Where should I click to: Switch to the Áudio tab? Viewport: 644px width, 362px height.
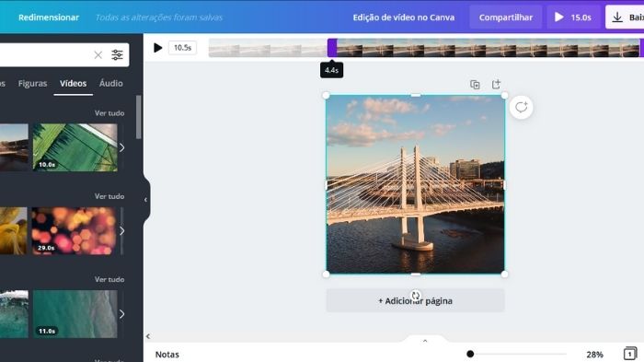click(111, 83)
